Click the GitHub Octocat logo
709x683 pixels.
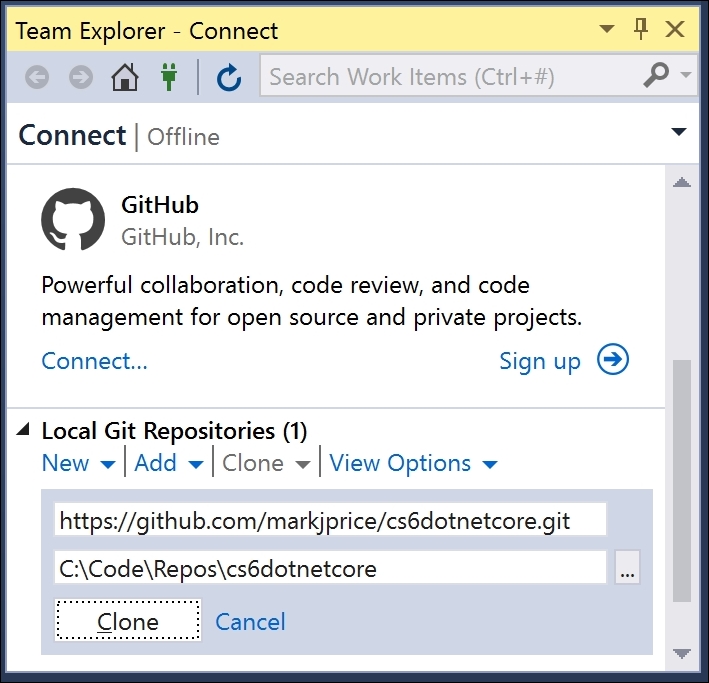point(73,219)
